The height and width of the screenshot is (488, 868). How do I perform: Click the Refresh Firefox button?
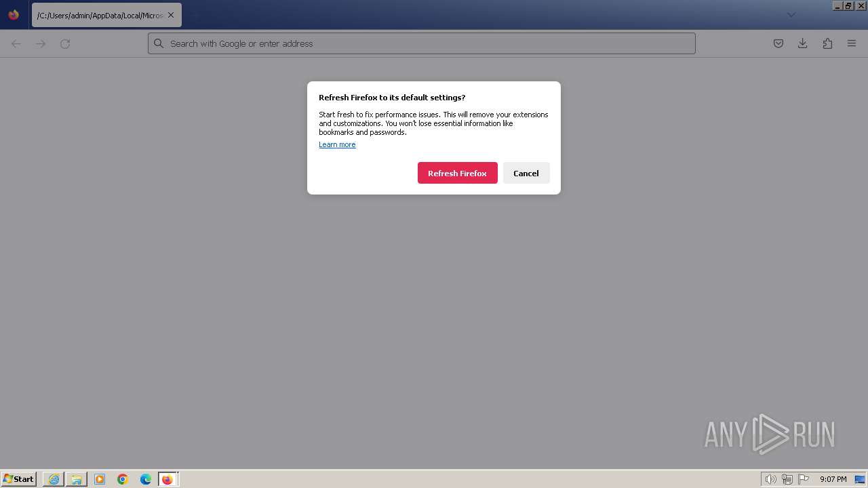(457, 173)
